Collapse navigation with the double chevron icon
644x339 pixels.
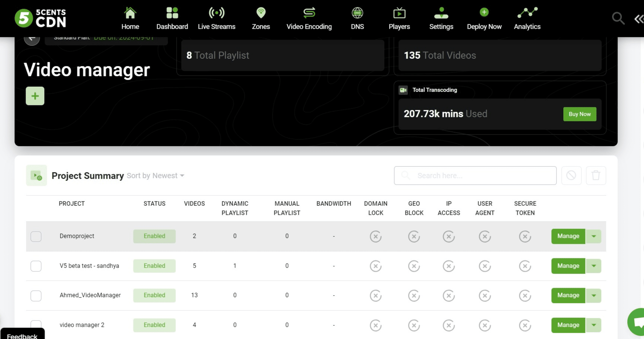(638, 19)
